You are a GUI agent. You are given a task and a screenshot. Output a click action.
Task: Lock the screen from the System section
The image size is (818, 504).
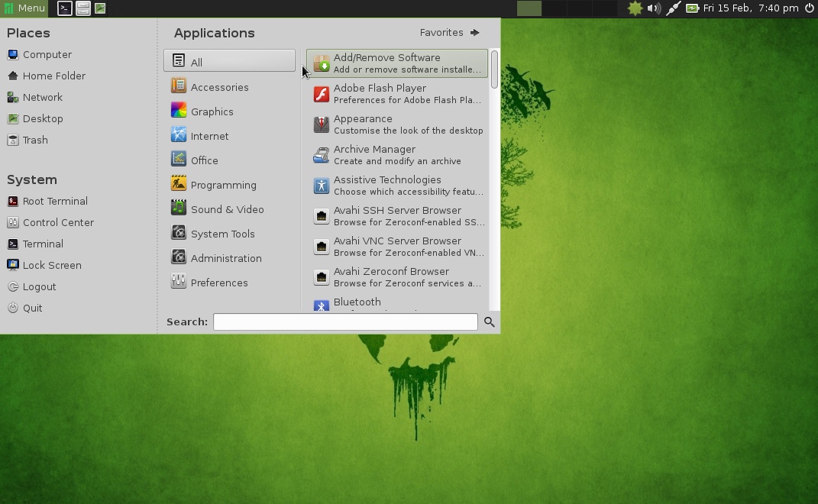pyautogui.click(x=50, y=265)
